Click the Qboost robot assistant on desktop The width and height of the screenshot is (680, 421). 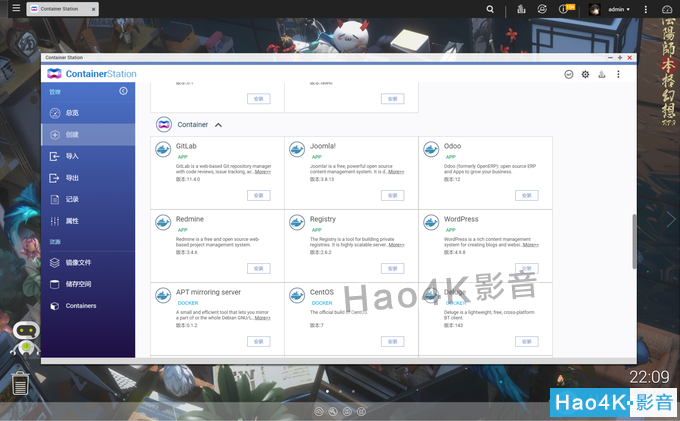tap(26, 339)
